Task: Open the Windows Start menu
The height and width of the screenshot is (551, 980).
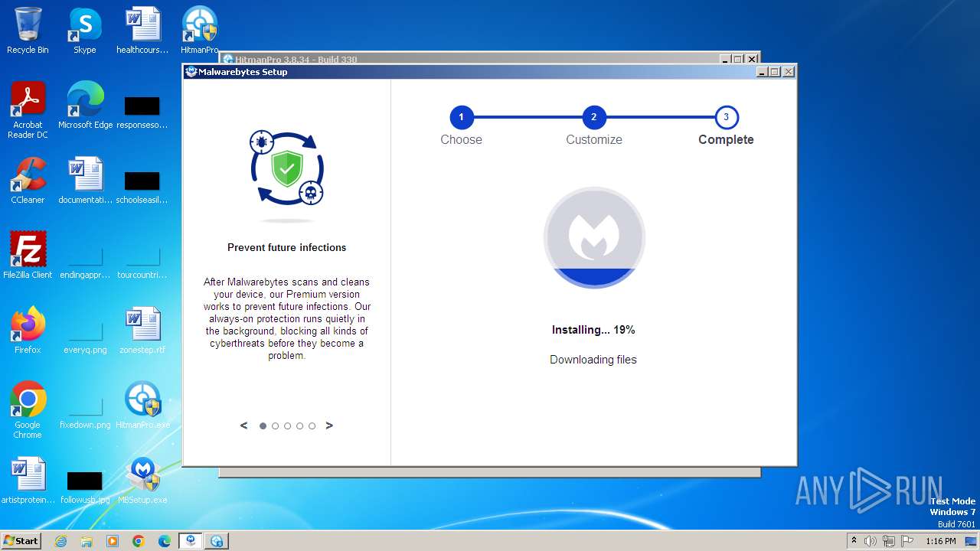Action: [21, 540]
